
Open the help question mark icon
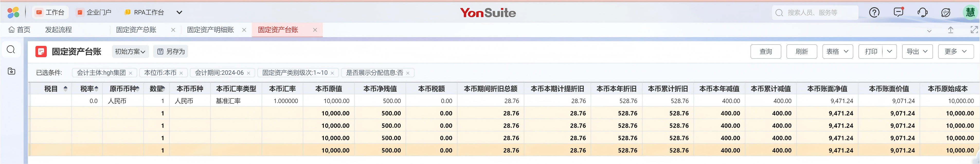click(874, 13)
